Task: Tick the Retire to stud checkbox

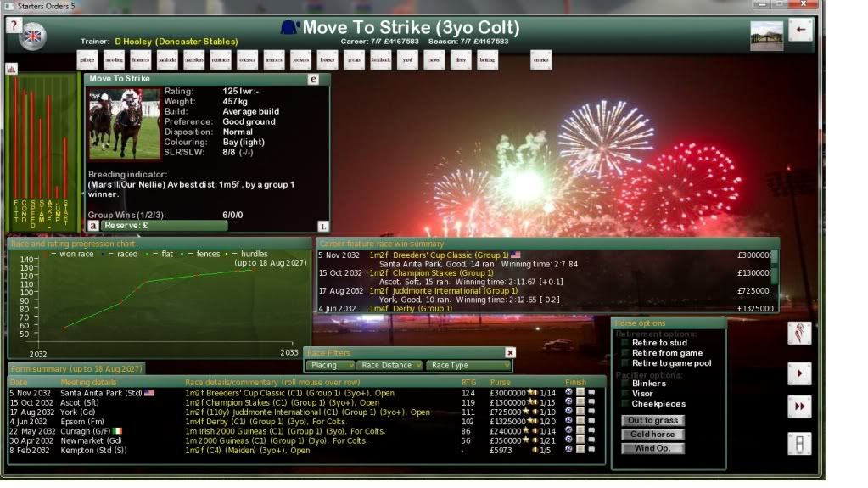Action: click(x=625, y=343)
